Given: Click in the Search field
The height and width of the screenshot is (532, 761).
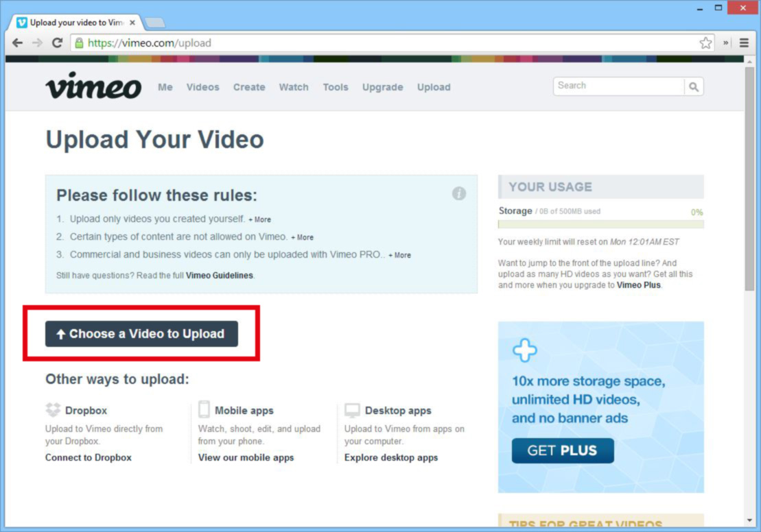Looking at the screenshot, I should point(619,86).
